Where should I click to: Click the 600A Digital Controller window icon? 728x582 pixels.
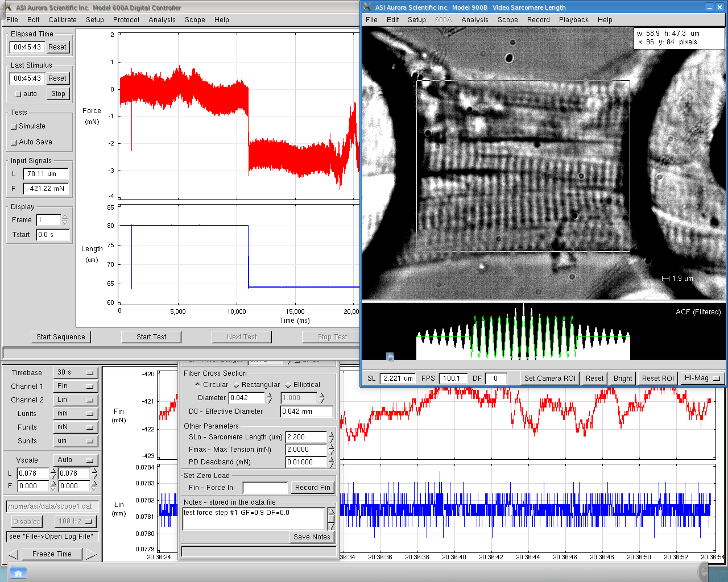point(7,7)
